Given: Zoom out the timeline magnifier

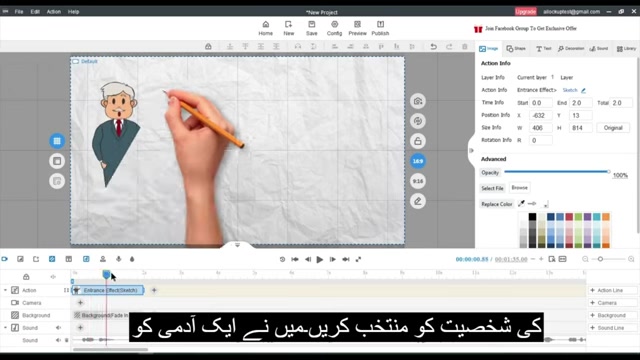Looking at the screenshot, I should [x=585, y=259].
